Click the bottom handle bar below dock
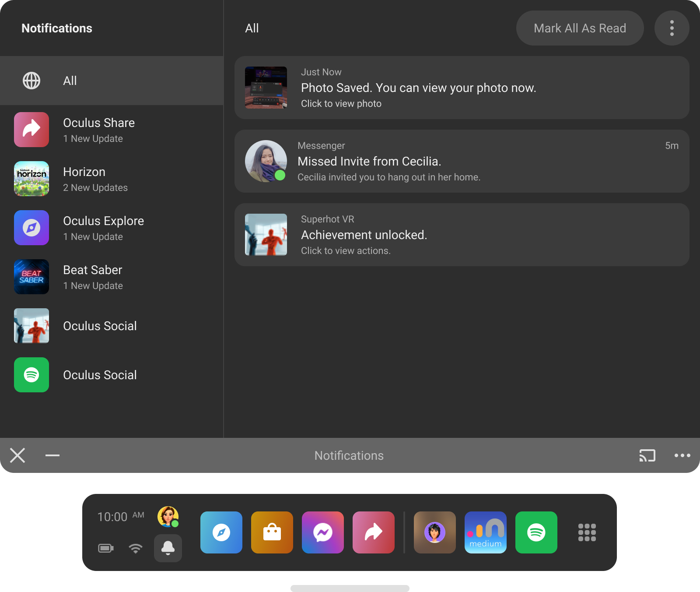The width and height of the screenshot is (700, 592). click(x=350, y=588)
